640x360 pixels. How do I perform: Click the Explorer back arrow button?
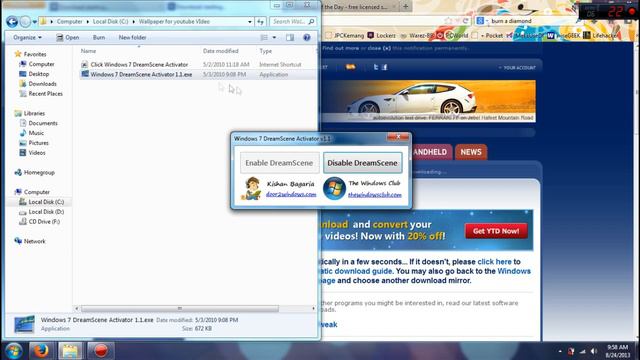pyautogui.click(x=12, y=22)
